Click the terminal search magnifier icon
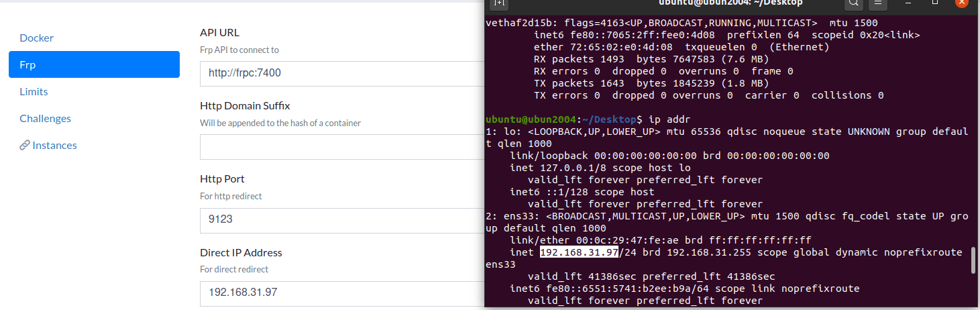980x310 pixels. point(853,3)
